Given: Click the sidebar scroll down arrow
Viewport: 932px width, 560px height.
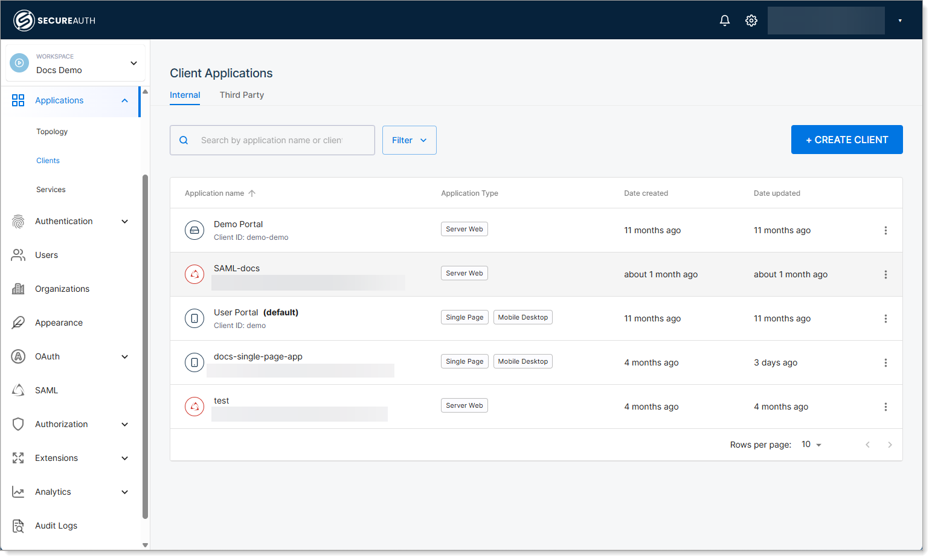Looking at the screenshot, I should pyautogui.click(x=145, y=545).
